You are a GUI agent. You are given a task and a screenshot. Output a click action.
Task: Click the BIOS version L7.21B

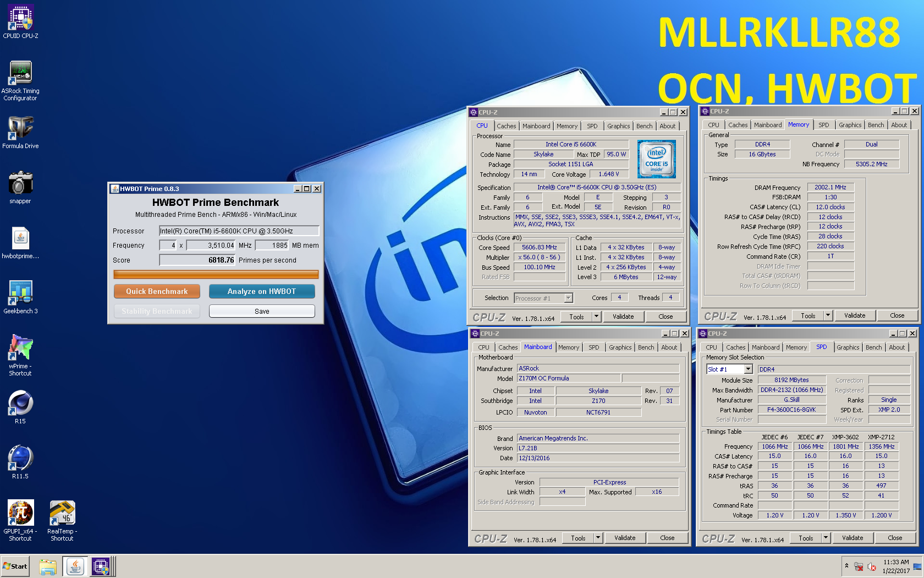tap(598, 448)
